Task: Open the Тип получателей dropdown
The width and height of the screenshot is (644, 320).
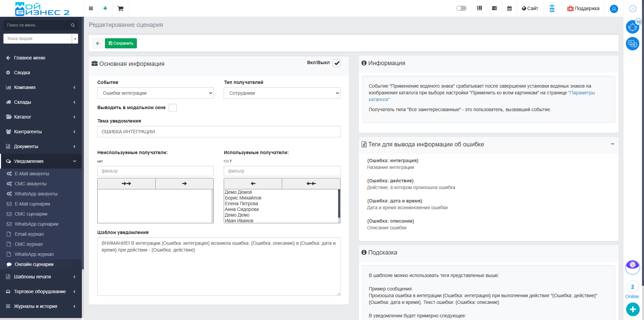Action: 282,93
